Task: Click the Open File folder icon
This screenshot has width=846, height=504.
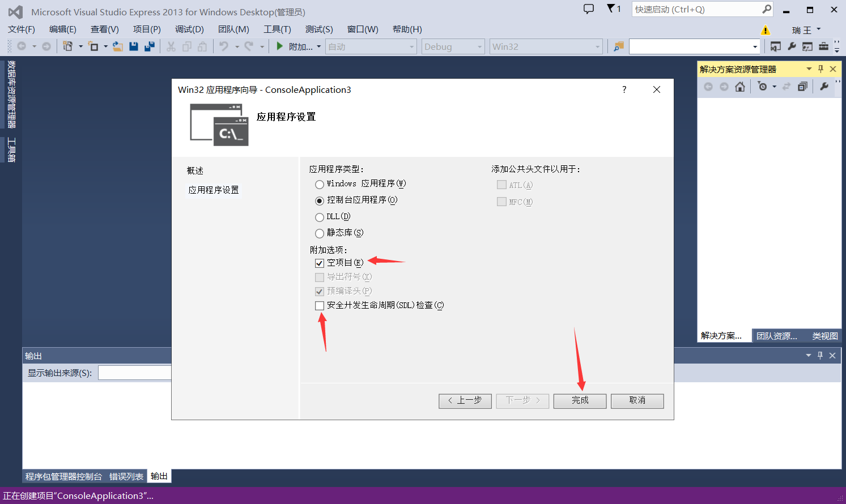Action: coord(118,46)
